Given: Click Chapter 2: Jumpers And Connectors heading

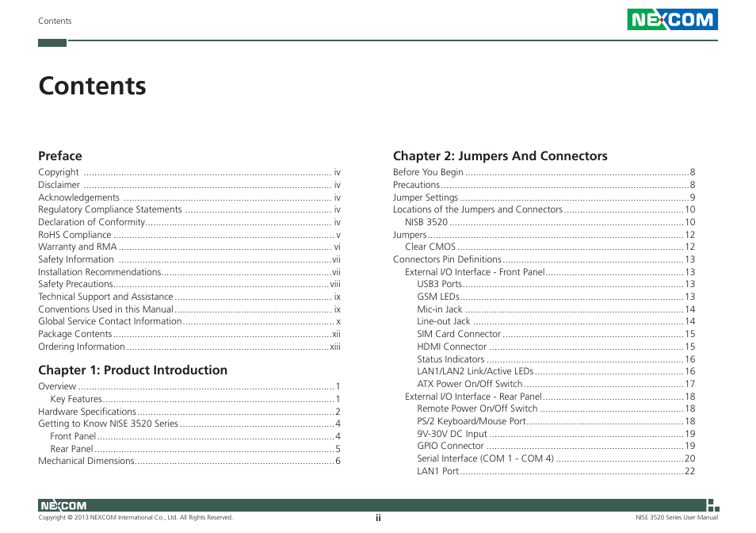Looking at the screenshot, I should [500, 155].
